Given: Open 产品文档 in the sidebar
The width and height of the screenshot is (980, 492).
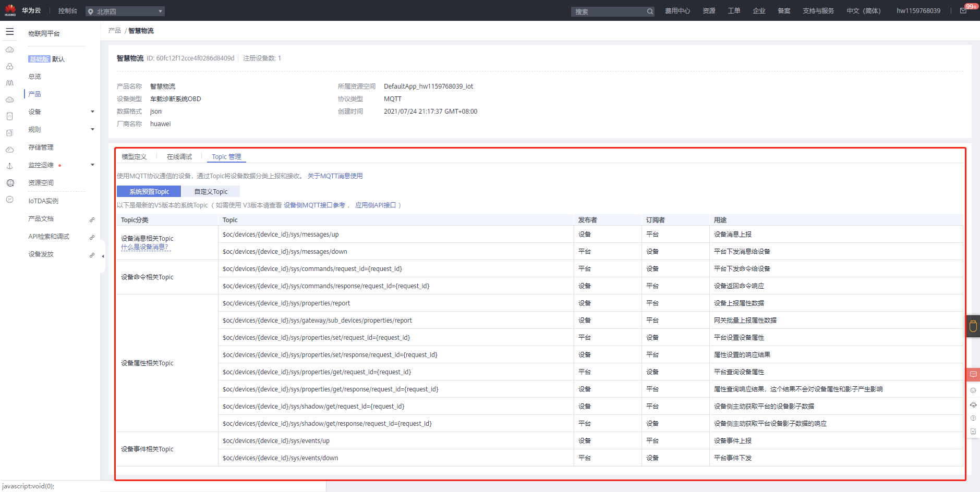Looking at the screenshot, I should coord(41,219).
